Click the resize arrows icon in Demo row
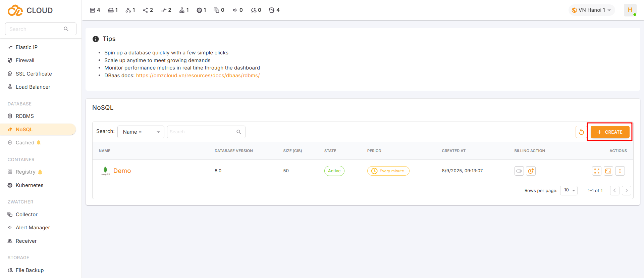The image size is (644, 278). [x=597, y=171]
